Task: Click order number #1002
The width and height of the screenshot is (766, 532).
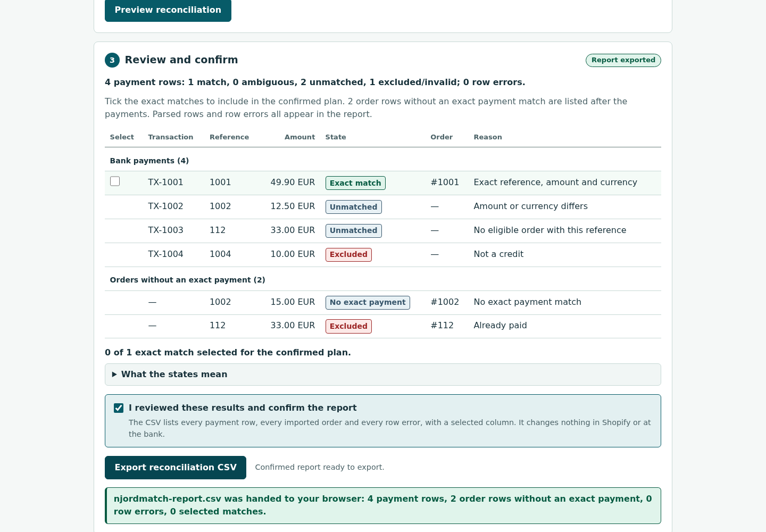Action: click(x=445, y=302)
